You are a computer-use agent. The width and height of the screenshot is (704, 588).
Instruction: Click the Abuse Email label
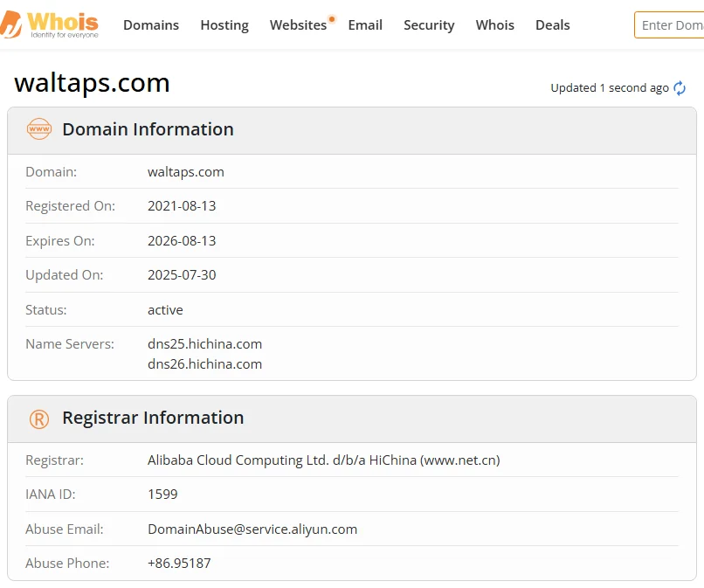coord(65,529)
